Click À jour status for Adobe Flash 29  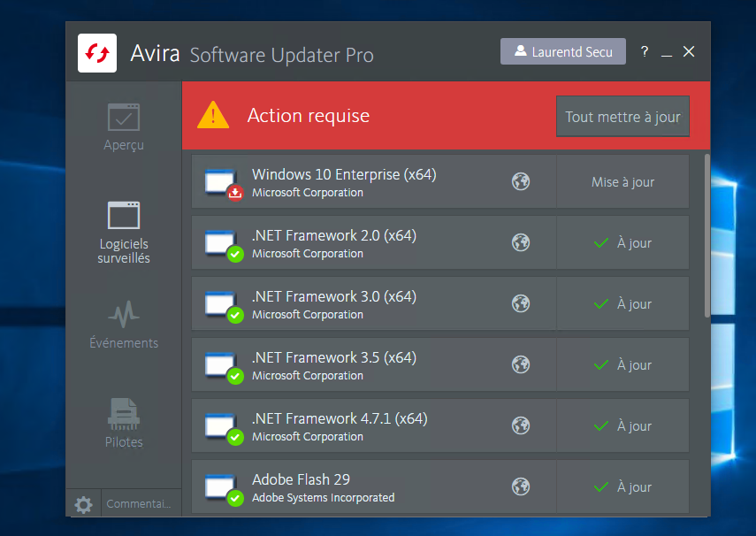pyautogui.click(x=622, y=486)
